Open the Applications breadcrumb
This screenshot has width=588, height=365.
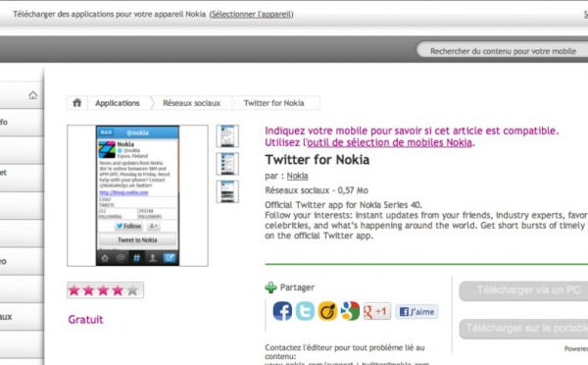pos(118,103)
